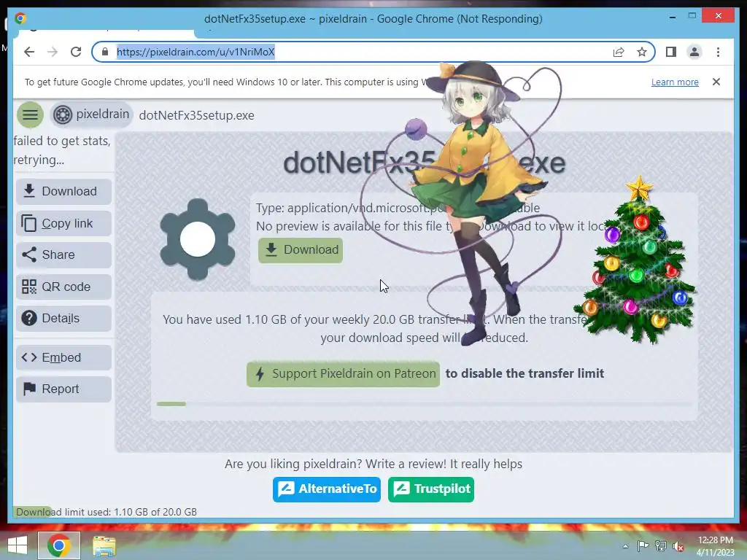
Task: Show hidden tray icons arrow
Action: pyautogui.click(x=625, y=546)
